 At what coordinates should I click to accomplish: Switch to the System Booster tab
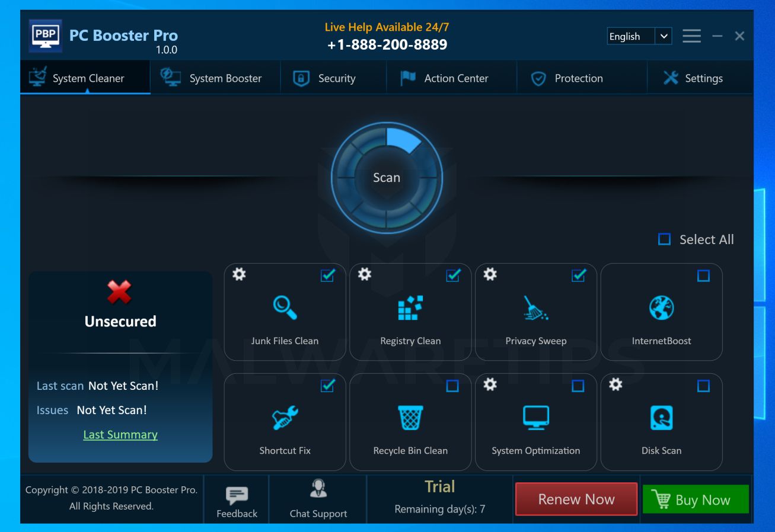point(216,78)
